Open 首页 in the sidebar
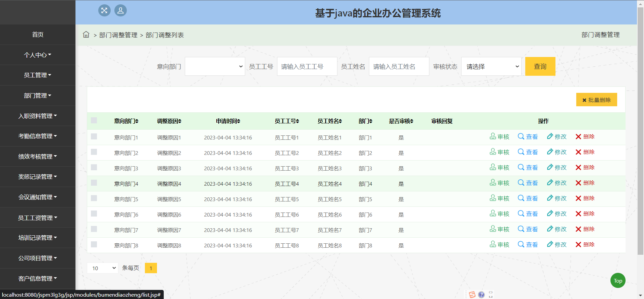The width and height of the screenshot is (644, 299). click(38, 35)
